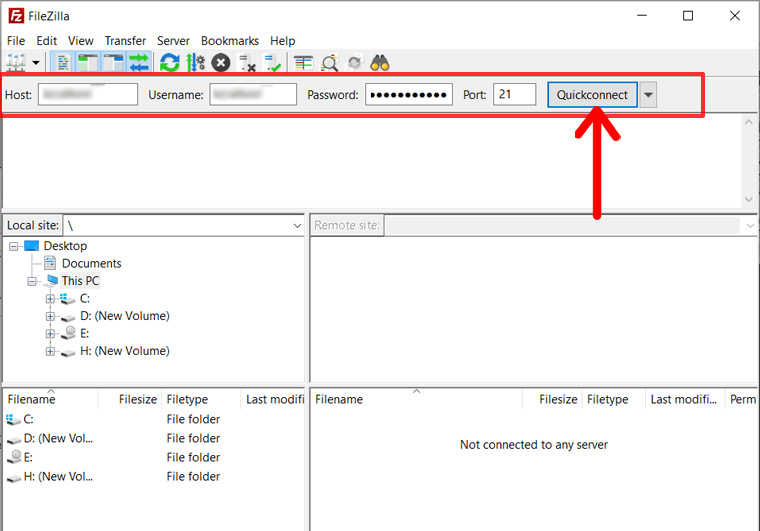Toggle directory comparison magnifier icon
Viewport: 760px width, 531px height.
330,62
